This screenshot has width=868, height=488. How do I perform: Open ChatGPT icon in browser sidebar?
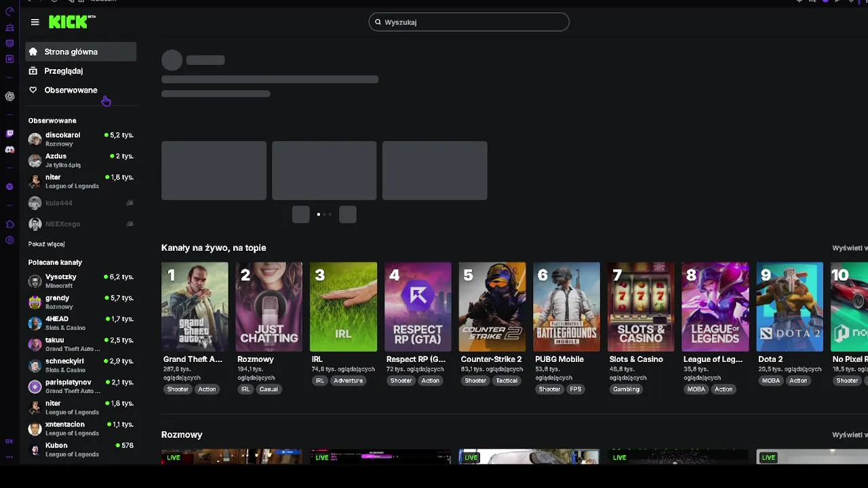(x=9, y=96)
